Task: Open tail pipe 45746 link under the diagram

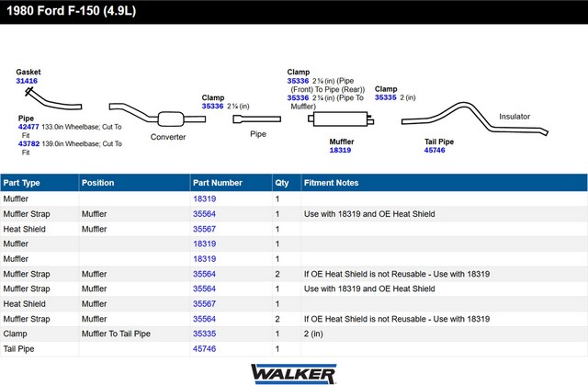Action: click(435, 150)
